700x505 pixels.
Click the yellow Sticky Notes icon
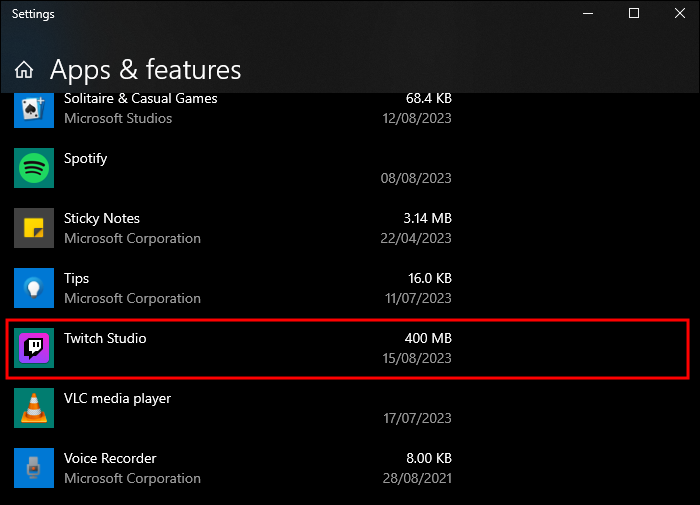pyautogui.click(x=34, y=228)
